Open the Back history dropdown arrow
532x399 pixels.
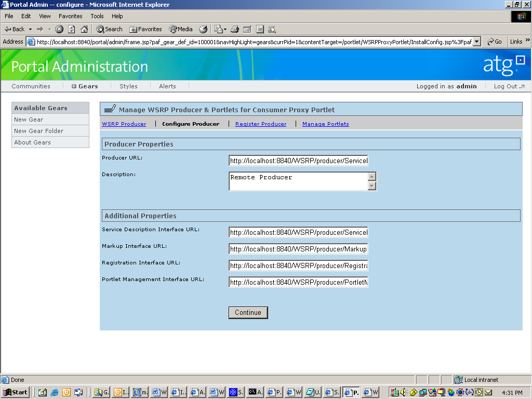point(30,29)
